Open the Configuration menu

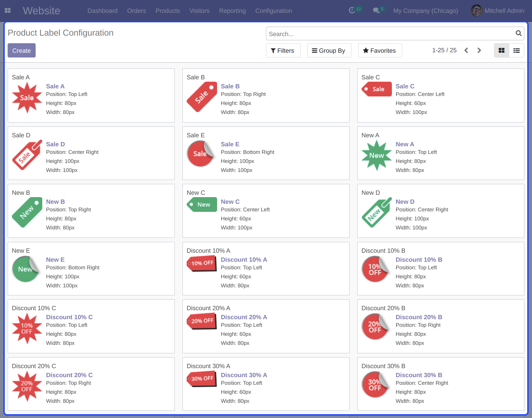pyautogui.click(x=274, y=10)
